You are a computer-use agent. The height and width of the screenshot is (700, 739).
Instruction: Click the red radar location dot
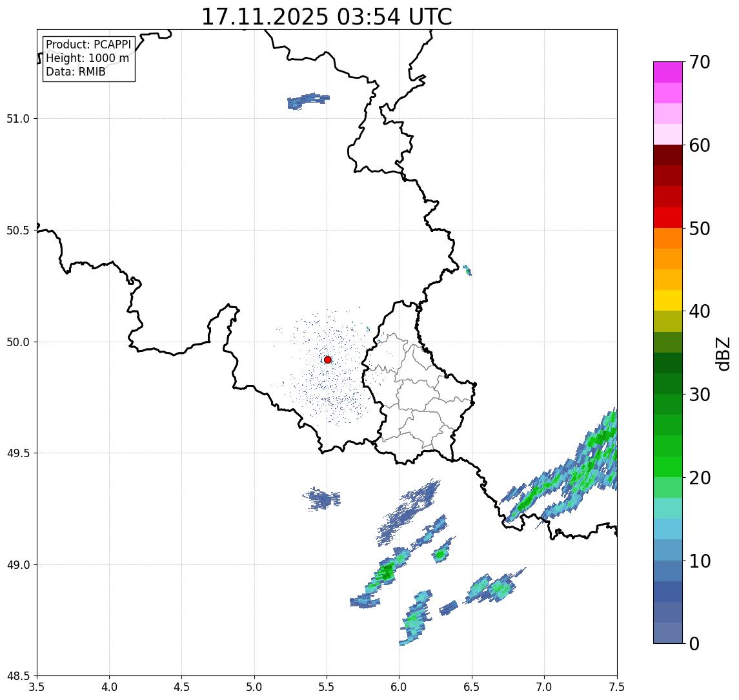click(x=328, y=360)
